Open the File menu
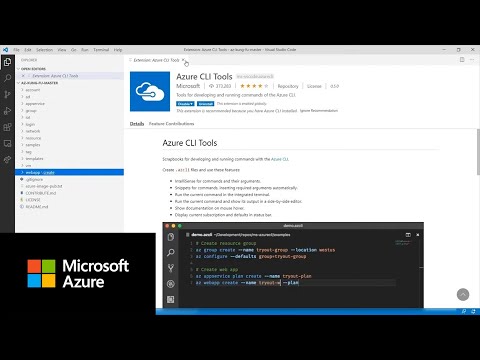480x360 pixels. click(x=16, y=50)
